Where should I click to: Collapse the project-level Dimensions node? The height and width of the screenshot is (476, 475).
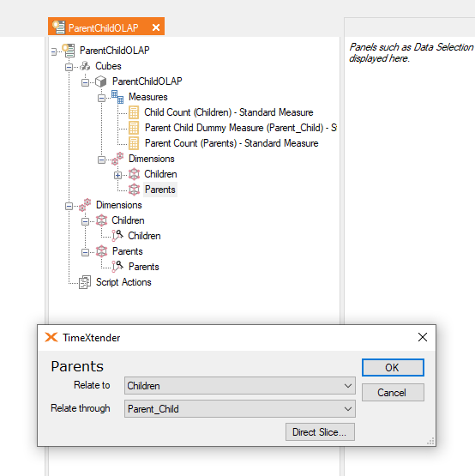[69, 207]
